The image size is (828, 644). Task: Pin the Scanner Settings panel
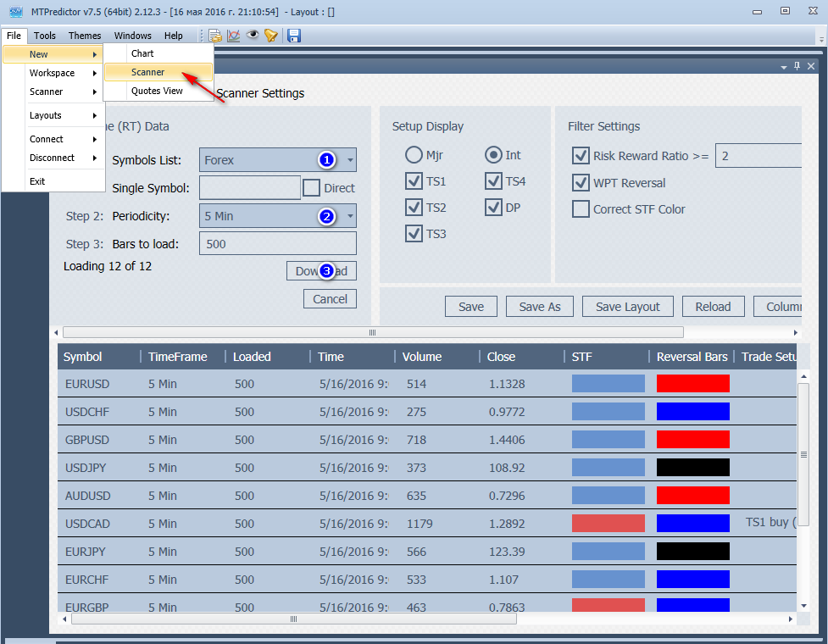coord(797,66)
